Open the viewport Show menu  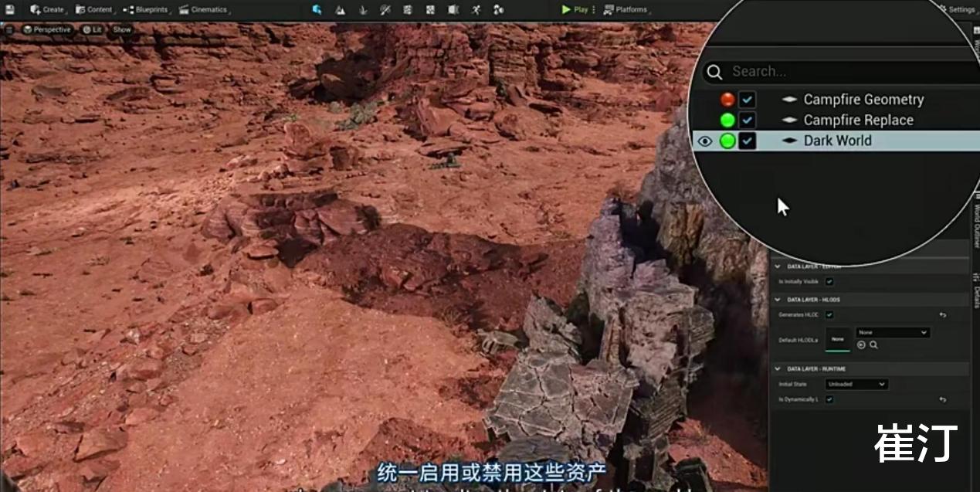[122, 29]
